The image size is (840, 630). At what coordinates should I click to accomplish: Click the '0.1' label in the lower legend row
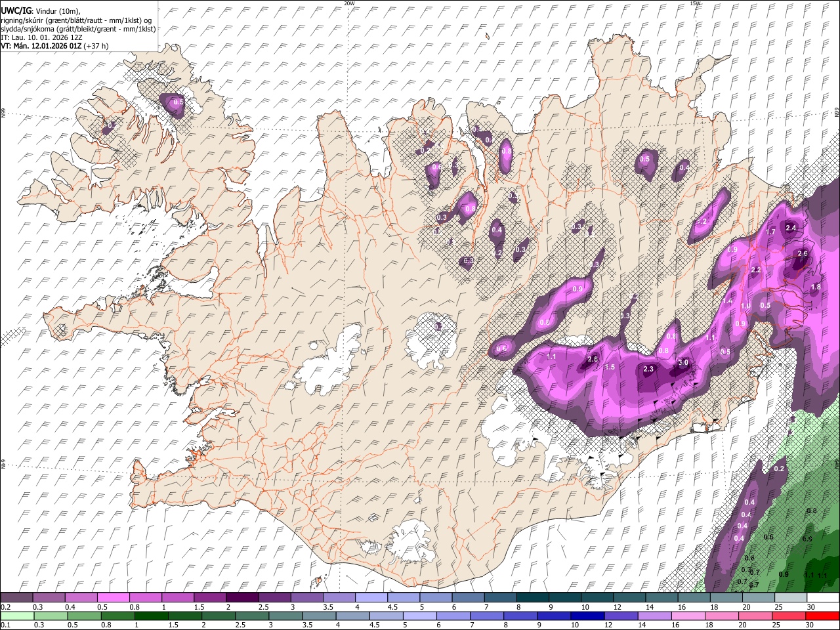(6, 625)
